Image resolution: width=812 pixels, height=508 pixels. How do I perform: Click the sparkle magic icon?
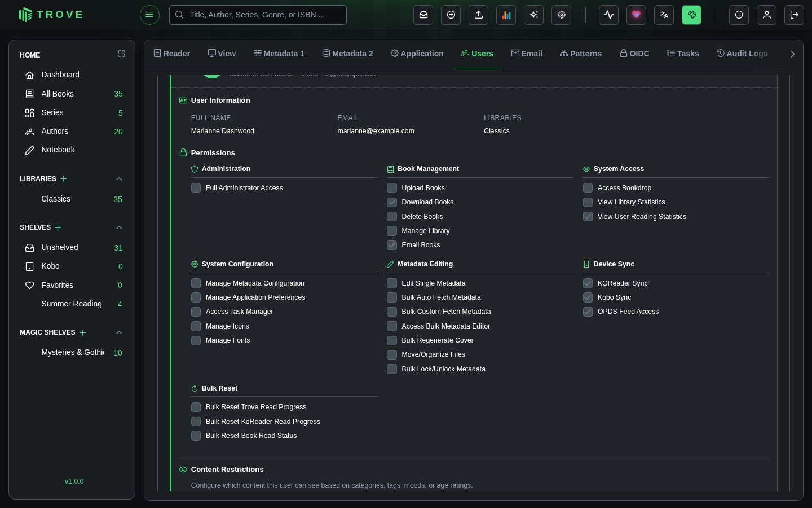534,15
